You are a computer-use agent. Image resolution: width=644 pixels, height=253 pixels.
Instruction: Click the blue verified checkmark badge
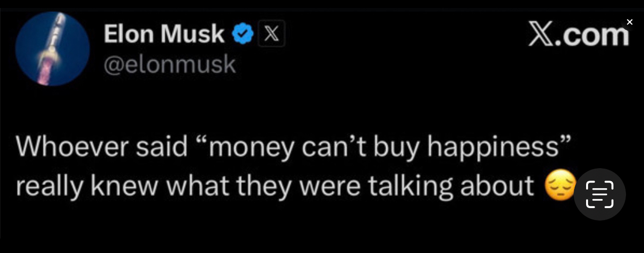click(x=243, y=34)
